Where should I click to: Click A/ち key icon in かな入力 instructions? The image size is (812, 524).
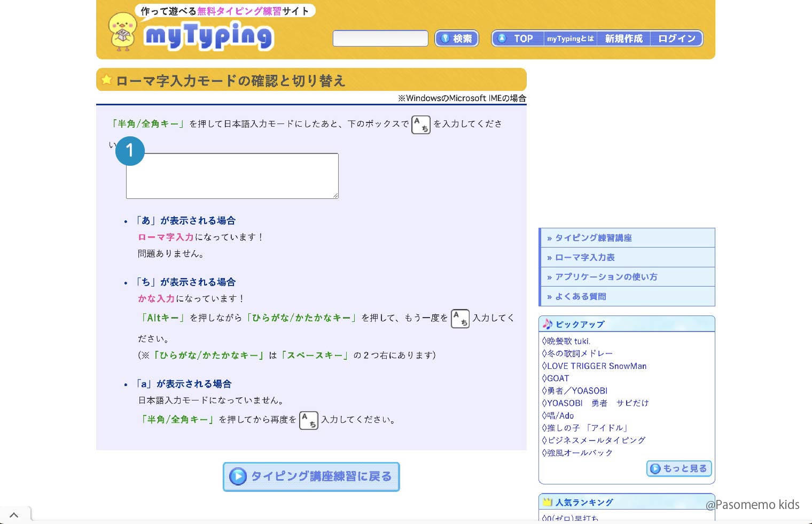tap(460, 319)
